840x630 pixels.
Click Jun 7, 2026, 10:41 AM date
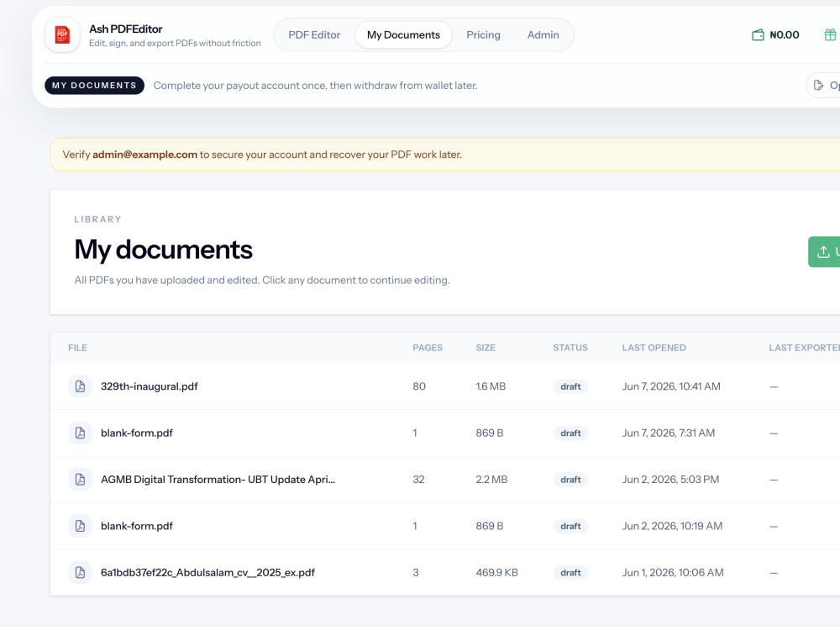click(671, 386)
